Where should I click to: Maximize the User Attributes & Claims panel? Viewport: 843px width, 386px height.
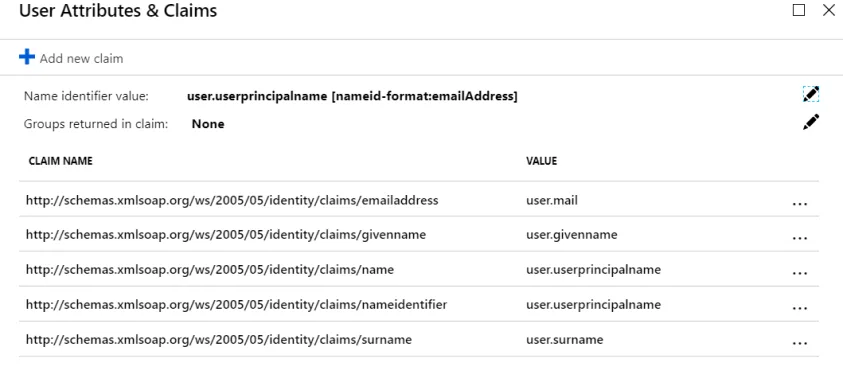[x=799, y=10]
